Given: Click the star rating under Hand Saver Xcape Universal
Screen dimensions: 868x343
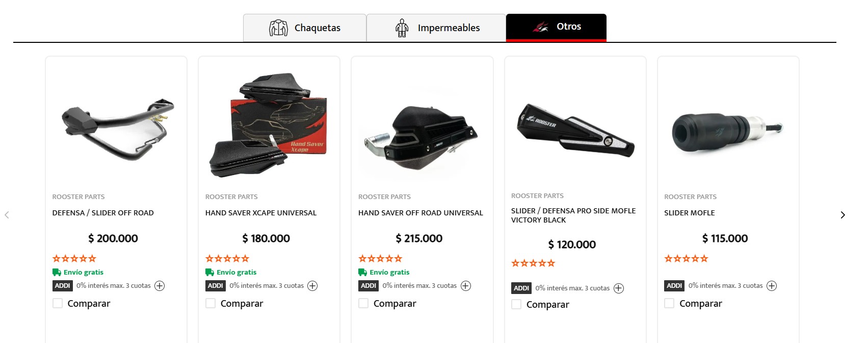Looking at the screenshot, I should [227, 259].
